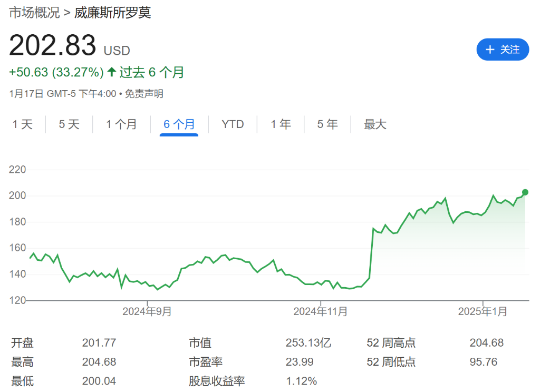Click the plus icon in the follow button
540x392 pixels.
pos(490,50)
